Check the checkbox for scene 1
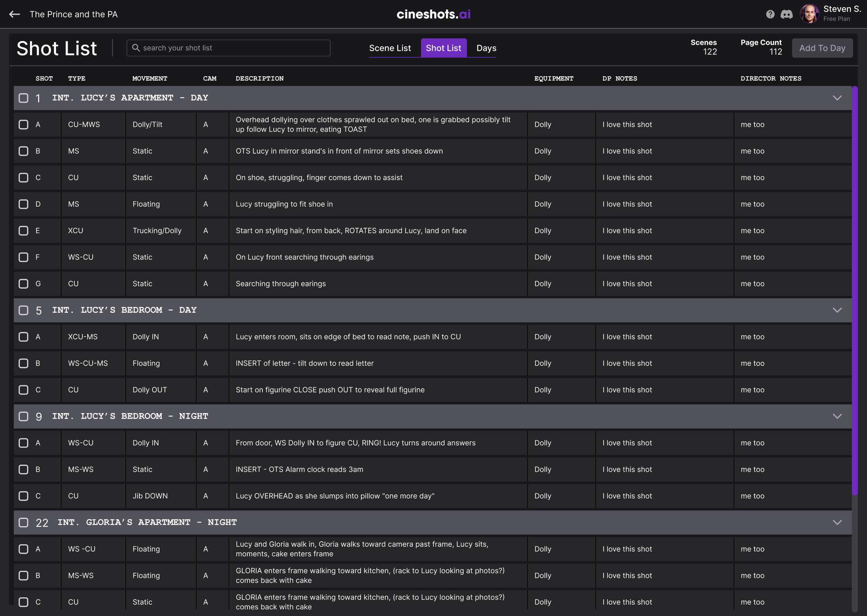 (23, 98)
